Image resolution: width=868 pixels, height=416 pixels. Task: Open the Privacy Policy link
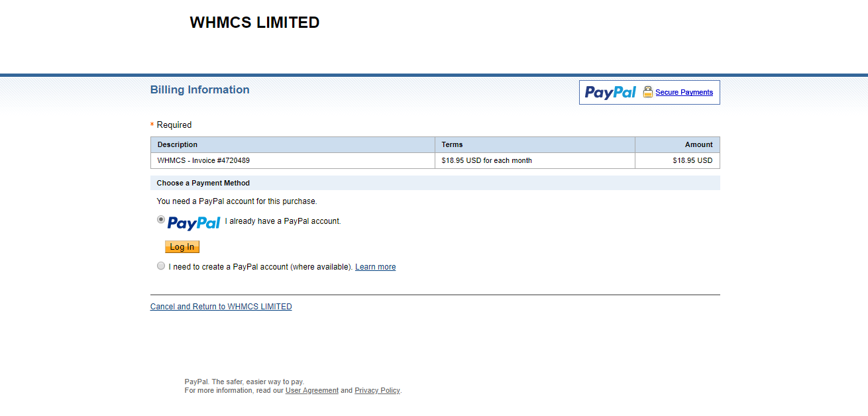[x=377, y=391]
